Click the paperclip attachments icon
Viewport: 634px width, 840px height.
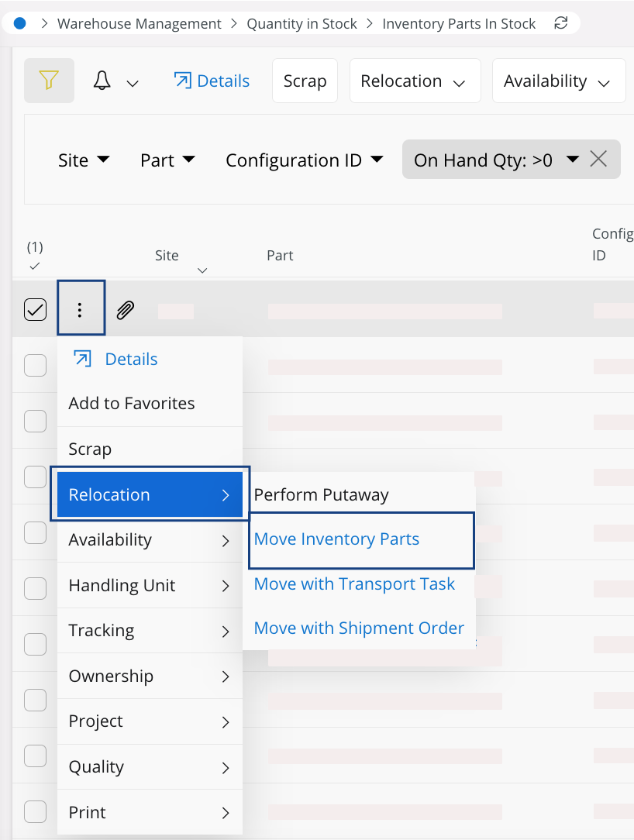tap(125, 310)
